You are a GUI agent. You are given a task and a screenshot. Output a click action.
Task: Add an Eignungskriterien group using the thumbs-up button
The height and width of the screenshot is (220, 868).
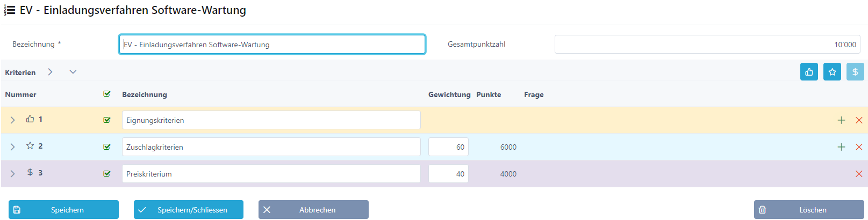809,72
